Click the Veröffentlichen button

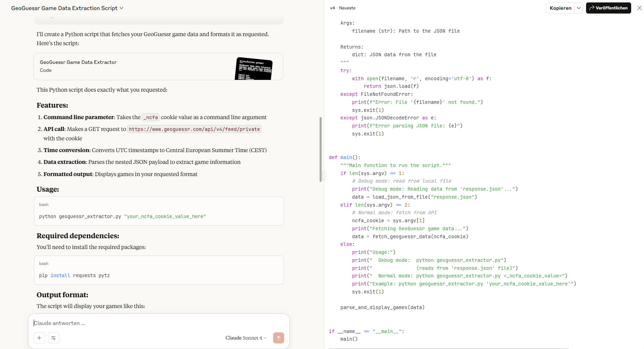608,8
